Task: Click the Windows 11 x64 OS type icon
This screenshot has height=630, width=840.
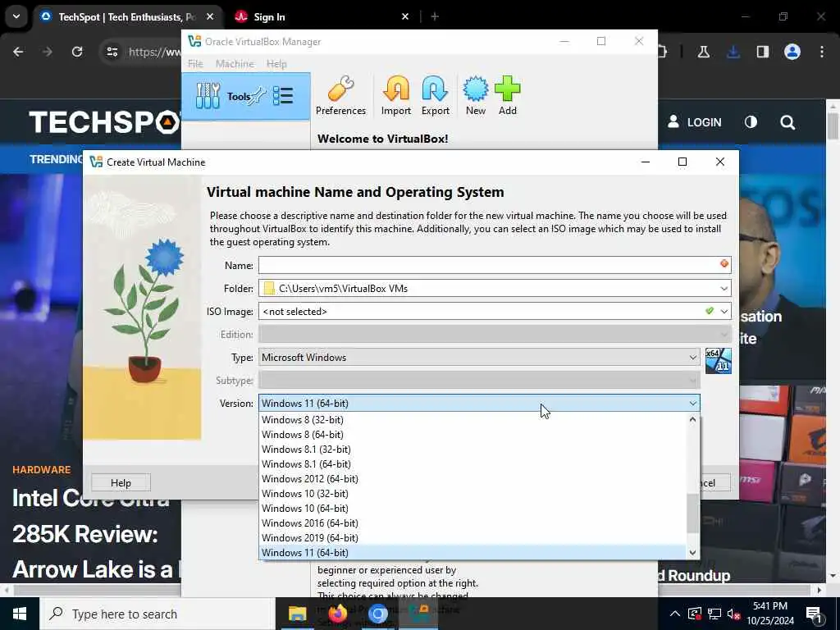Action: (718, 361)
